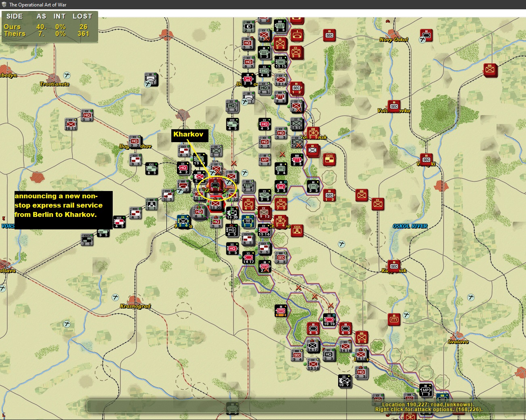Select gray infantry counter 13 16
The height and width of the screenshot is (420, 526).
(x=313, y=364)
